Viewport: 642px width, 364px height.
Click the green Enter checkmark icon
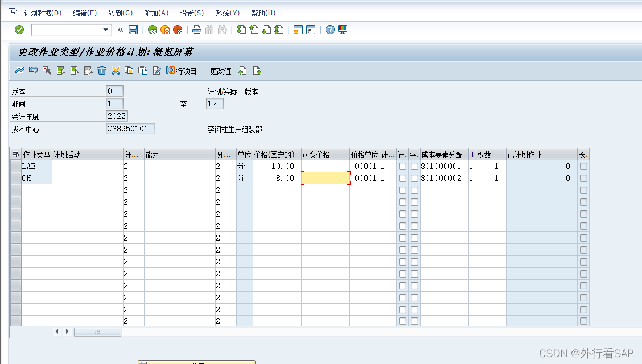[x=19, y=30]
